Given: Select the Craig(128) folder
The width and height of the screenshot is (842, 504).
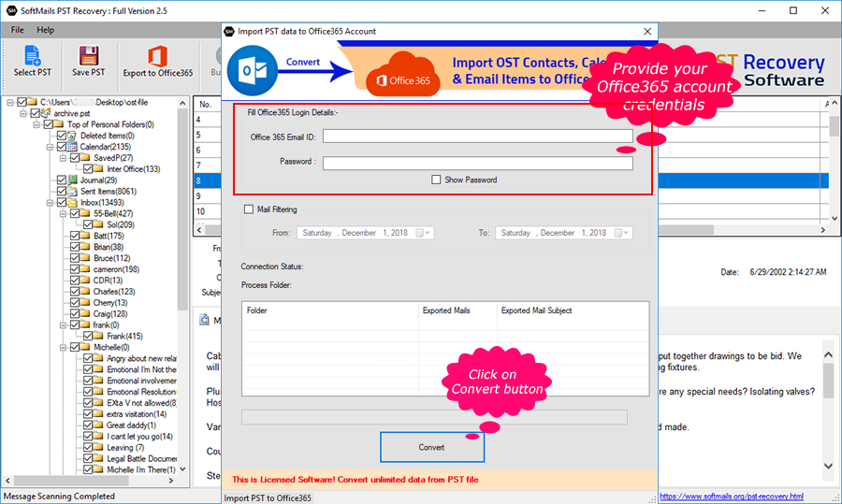Looking at the screenshot, I should point(110,314).
